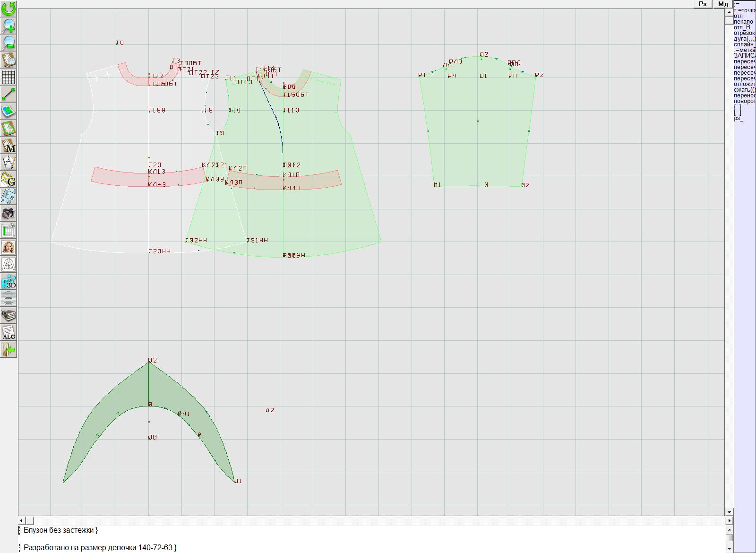
Task: Select 'сплайн' in the command list
Action: click(x=745, y=44)
